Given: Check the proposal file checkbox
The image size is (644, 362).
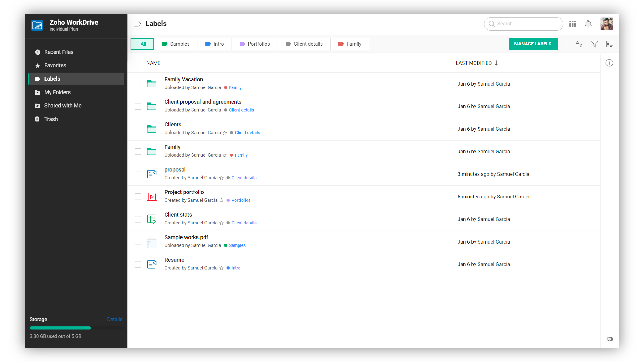Looking at the screenshot, I should [138, 174].
